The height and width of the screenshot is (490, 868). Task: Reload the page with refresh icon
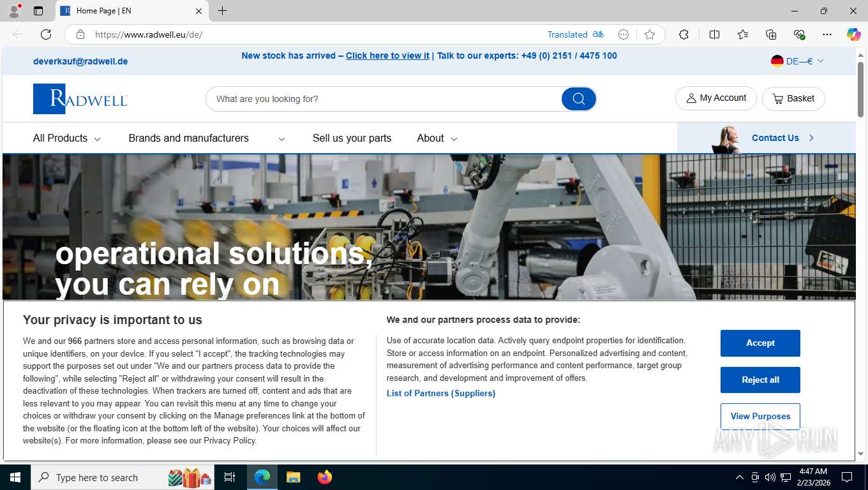46,34
